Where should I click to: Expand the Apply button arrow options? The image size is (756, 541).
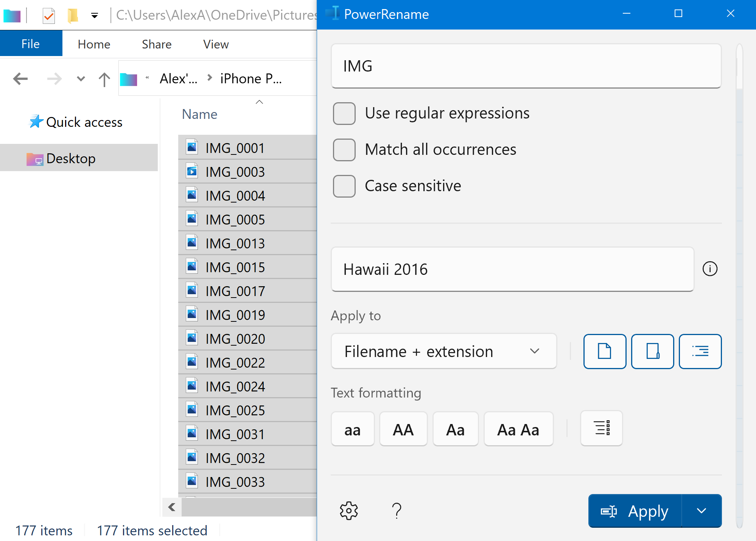coord(701,511)
